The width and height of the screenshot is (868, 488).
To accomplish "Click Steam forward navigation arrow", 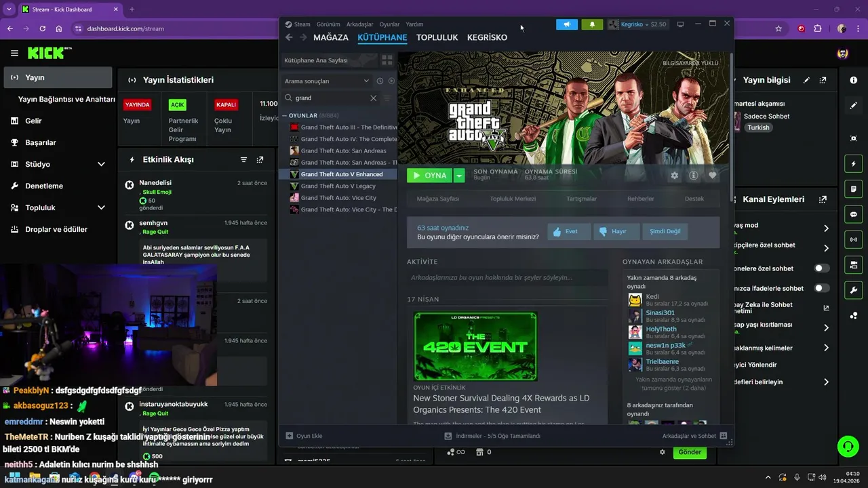I will (303, 37).
